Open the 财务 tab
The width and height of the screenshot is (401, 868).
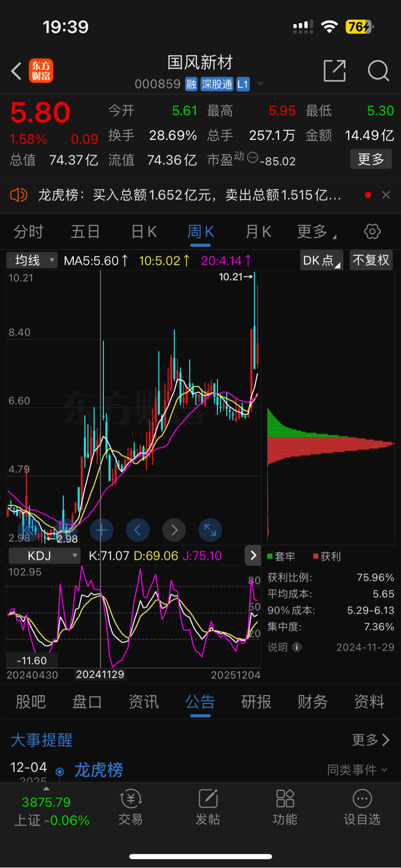point(313,702)
